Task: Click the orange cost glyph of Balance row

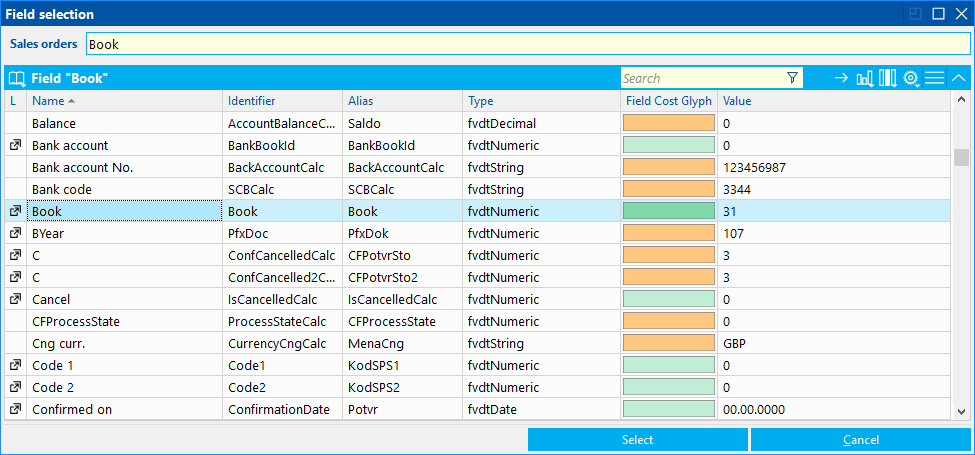Action: point(668,123)
